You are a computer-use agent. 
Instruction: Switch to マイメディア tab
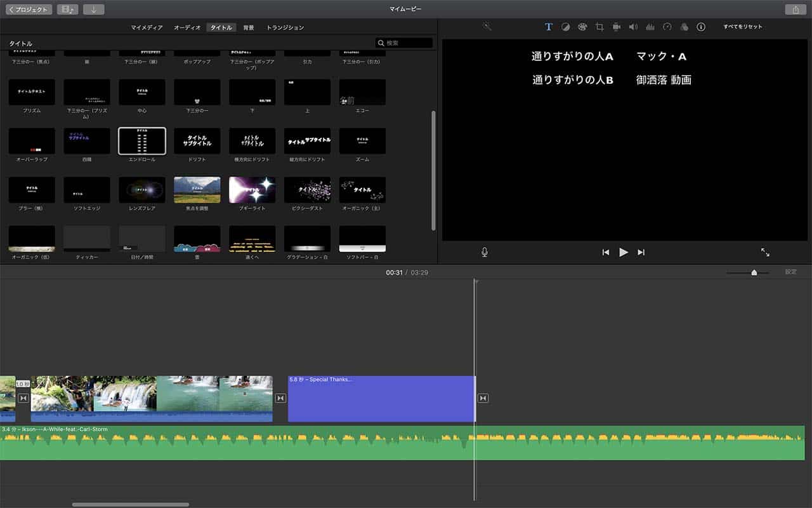147,27
